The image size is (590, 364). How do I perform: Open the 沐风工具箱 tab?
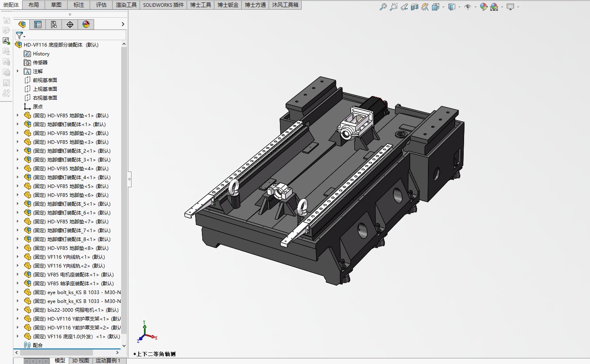tap(286, 5)
